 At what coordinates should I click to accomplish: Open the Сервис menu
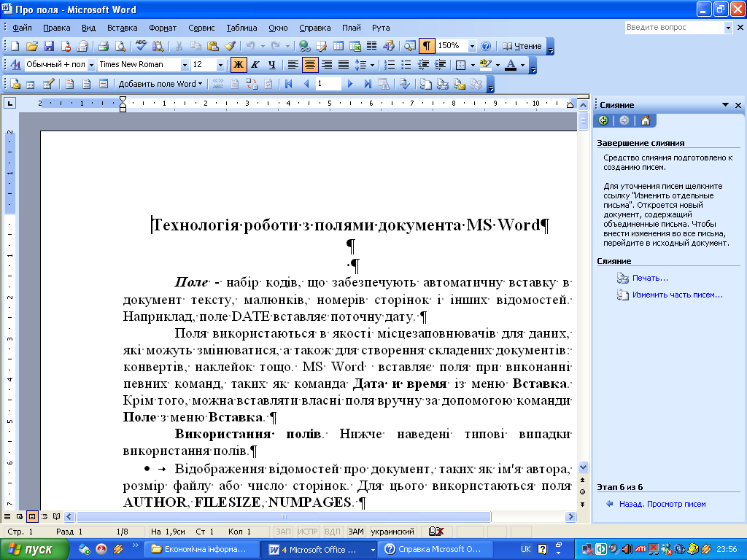[x=201, y=28]
